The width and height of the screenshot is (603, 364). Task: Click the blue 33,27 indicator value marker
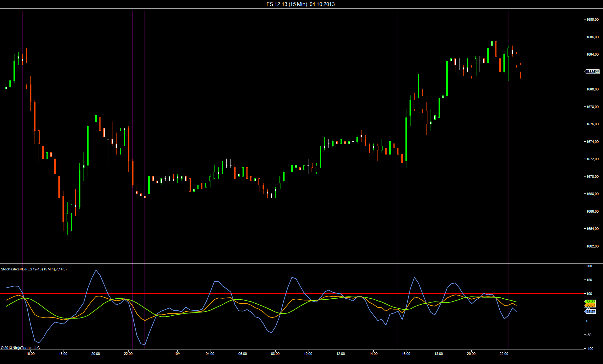click(x=590, y=312)
